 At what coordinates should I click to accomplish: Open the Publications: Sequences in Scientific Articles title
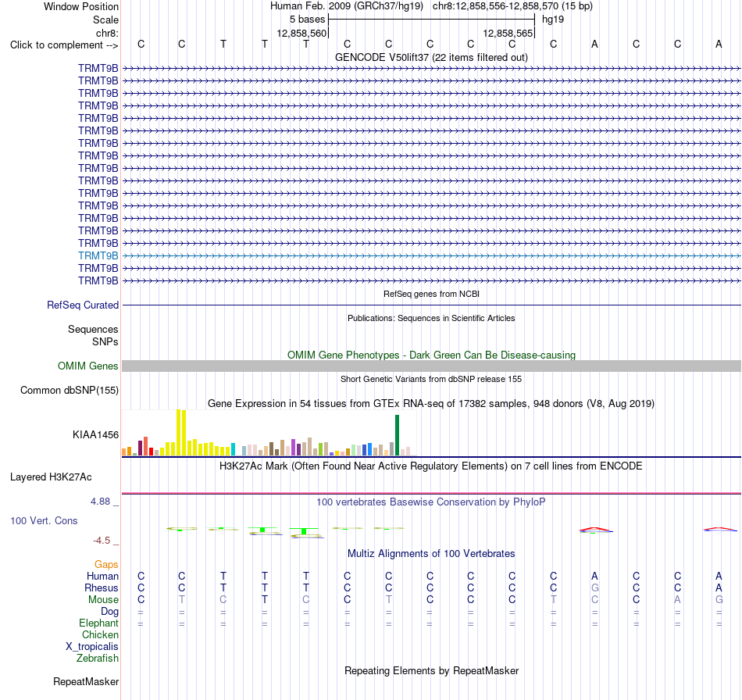pyautogui.click(x=431, y=318)
